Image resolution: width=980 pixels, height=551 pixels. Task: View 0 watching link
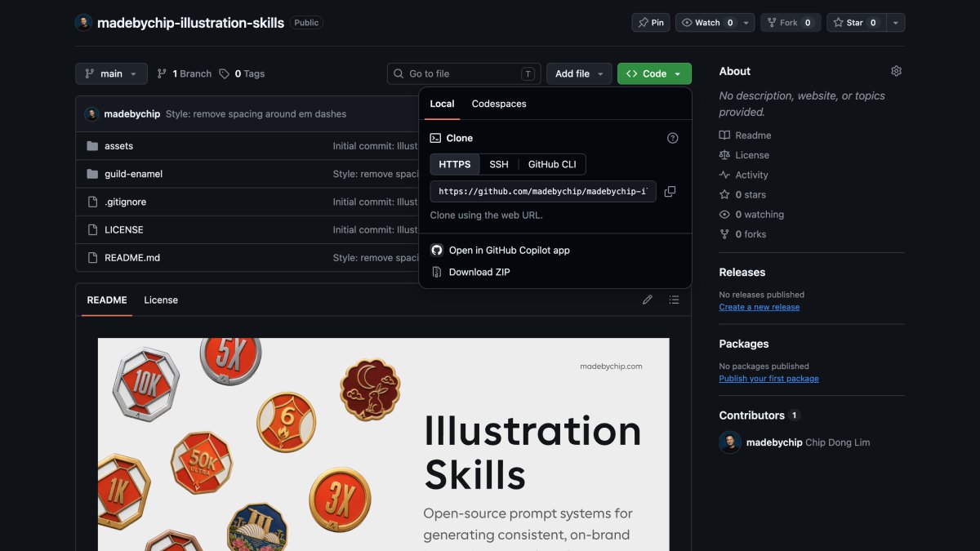point(751,214)
